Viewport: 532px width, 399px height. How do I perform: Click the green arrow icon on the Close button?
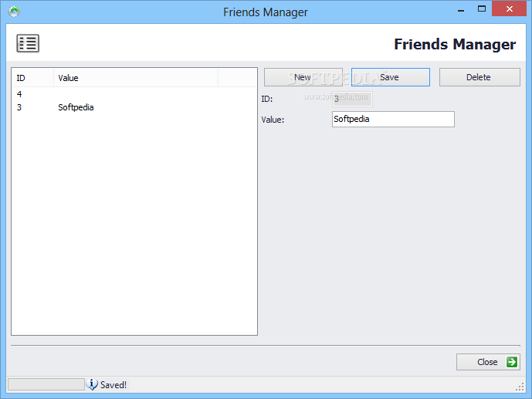click(512, 362)
